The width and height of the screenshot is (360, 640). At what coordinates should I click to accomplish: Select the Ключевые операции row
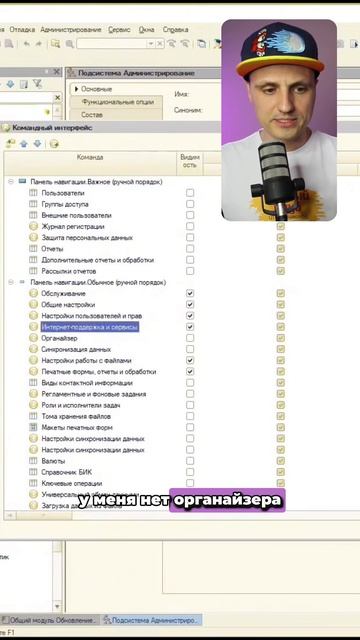tap(71, 483)
